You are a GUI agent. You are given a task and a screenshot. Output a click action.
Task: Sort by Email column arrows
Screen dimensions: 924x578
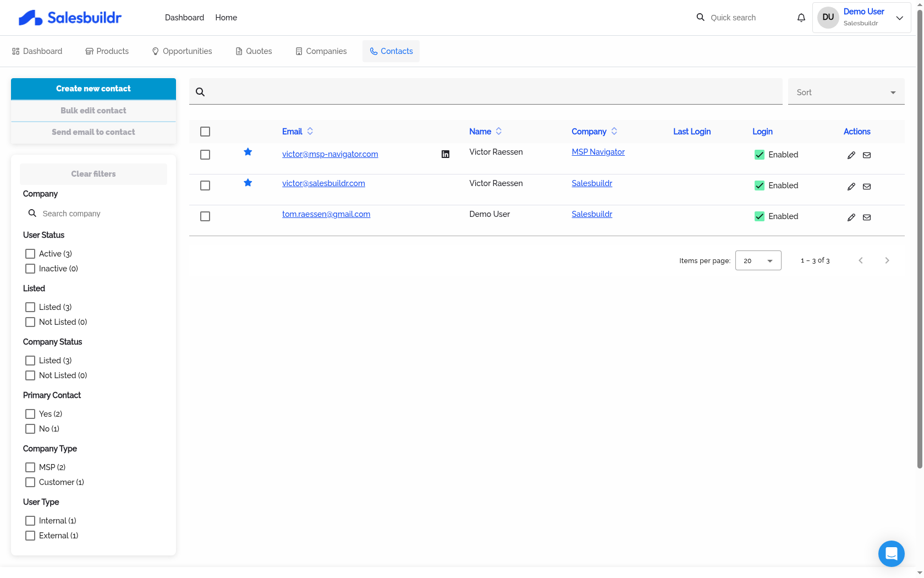[x=310, y=131]
